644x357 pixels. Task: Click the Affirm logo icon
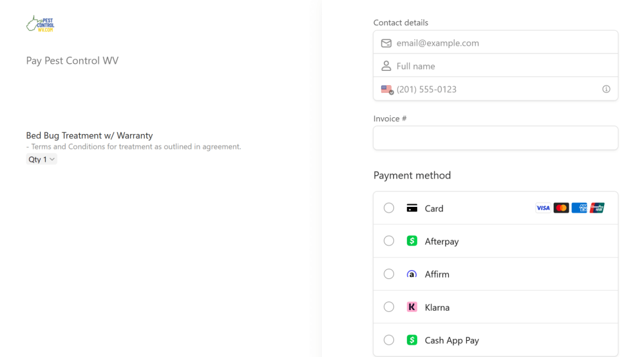[x=412, y=274]
